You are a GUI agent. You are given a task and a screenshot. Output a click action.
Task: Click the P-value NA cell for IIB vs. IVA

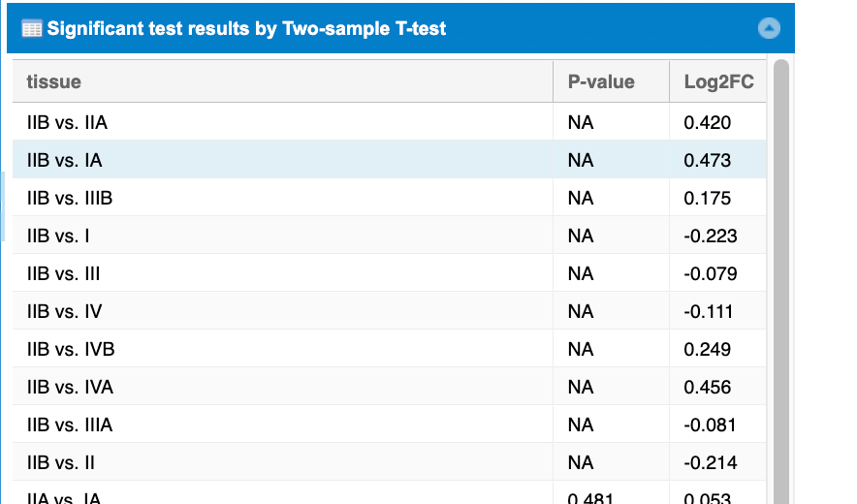(580, 388)
